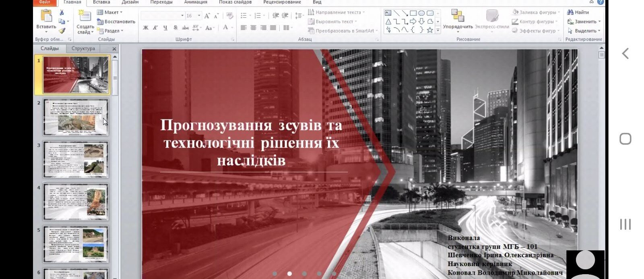Screen dimensions: 644x279
Task: Open the Файл tab
Action: [x=44, y=2]
